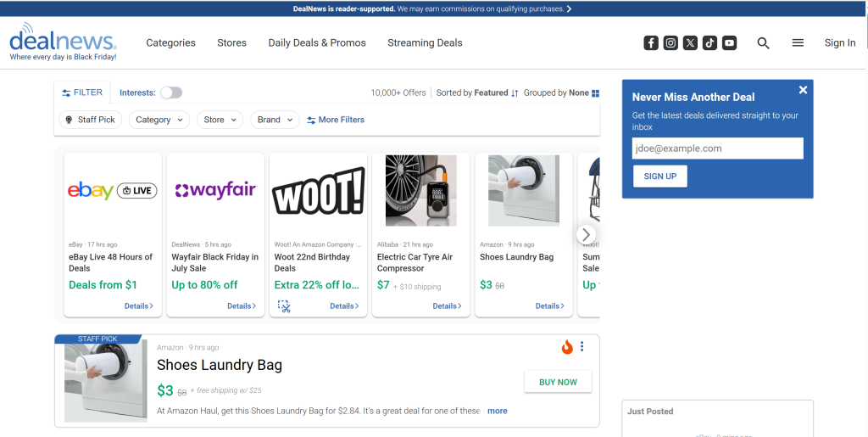868x437 pixels.
Task: Click the WOOT! logo thumbnail
Action: pos(319,191)
